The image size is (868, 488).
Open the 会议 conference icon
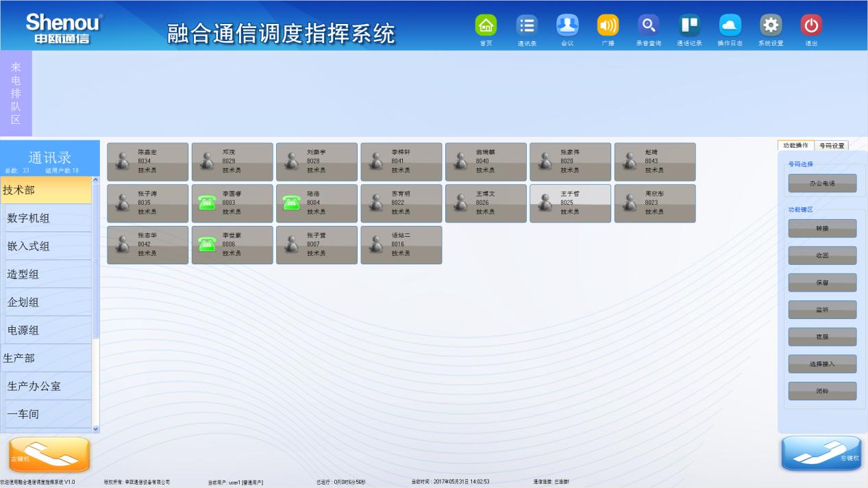(567, 26)
